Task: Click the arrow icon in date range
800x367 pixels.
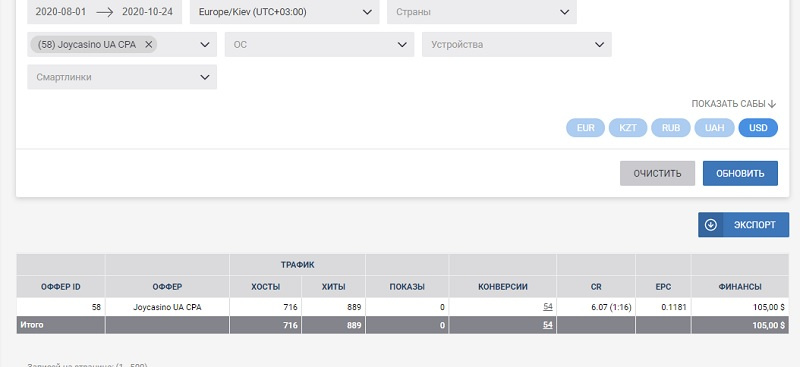Action: pos(104,12)
